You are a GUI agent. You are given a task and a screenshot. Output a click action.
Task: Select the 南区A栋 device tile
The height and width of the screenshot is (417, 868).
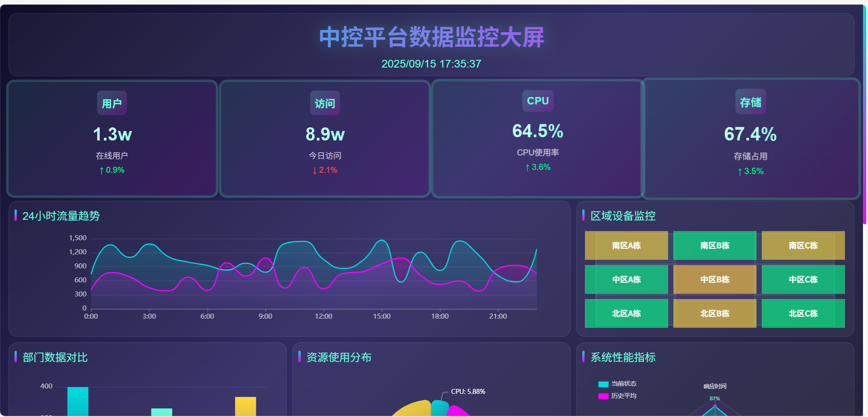626,245
